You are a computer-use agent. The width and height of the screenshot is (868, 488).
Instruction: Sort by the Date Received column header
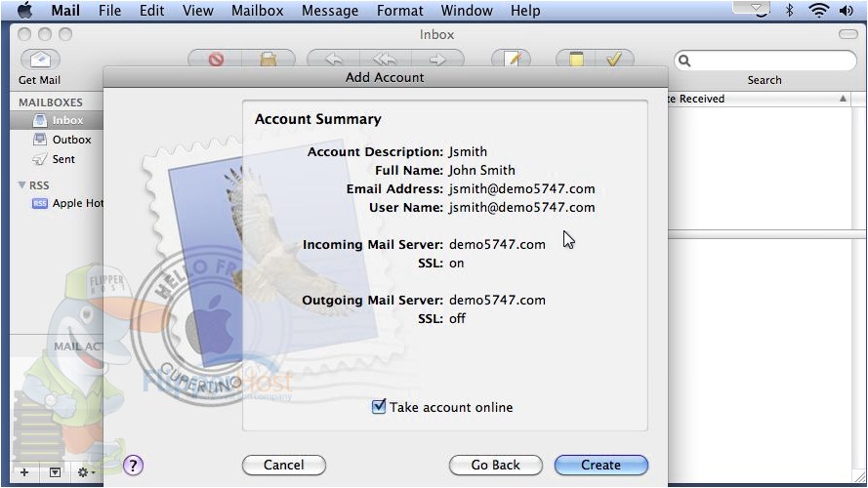[759, 99]
